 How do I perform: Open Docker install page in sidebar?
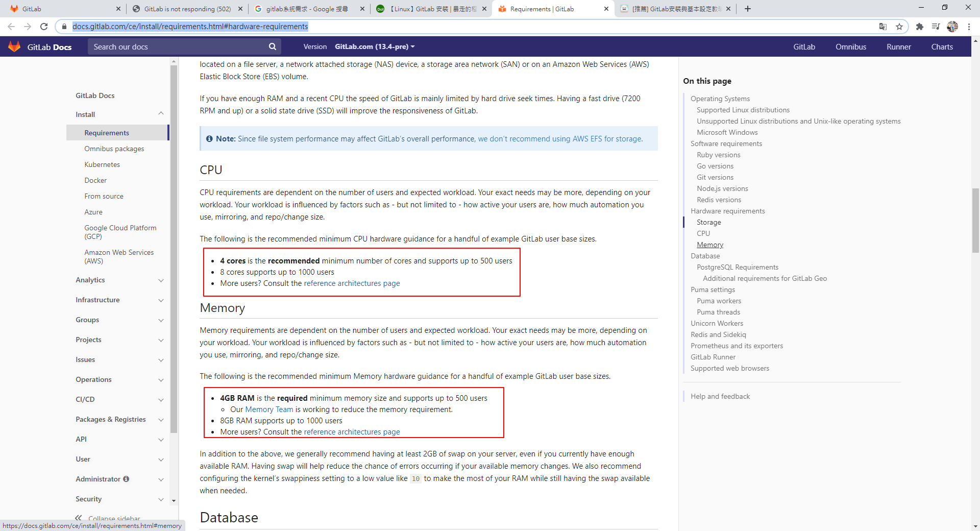(95, 180)
